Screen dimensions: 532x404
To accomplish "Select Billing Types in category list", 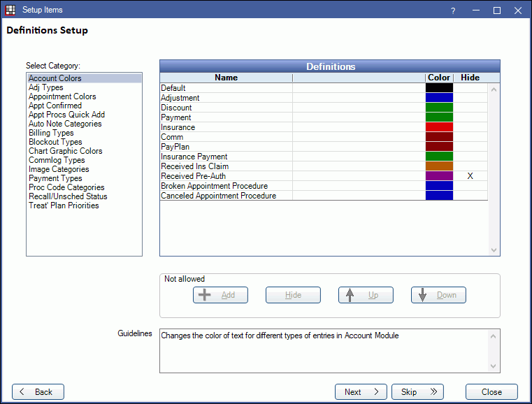I will click(x=51, y=133).
